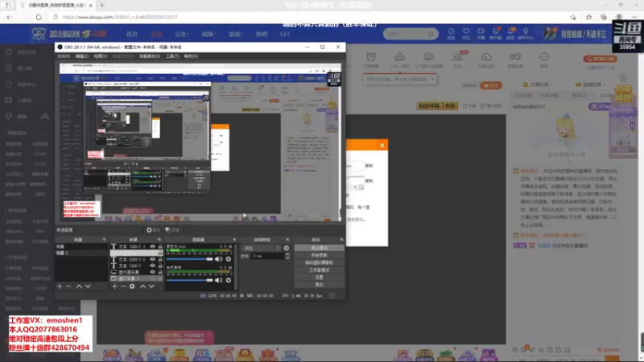Open settings gear of second mixer channel
This screenshot has width=644, height=362.
[x=229, y=280]
